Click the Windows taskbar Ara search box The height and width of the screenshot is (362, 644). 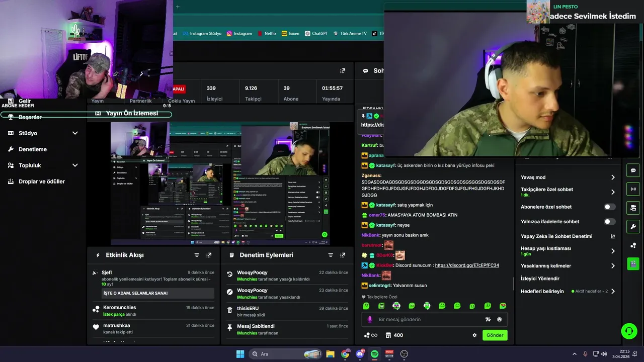click(286, 354)
